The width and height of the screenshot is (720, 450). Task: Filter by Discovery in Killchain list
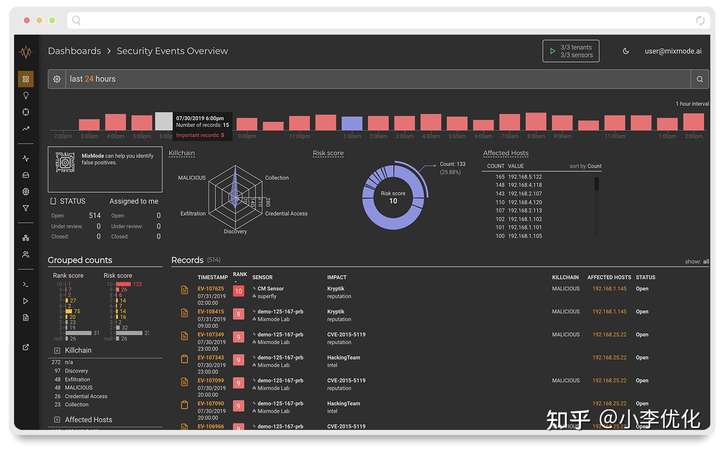click(76, 371)
